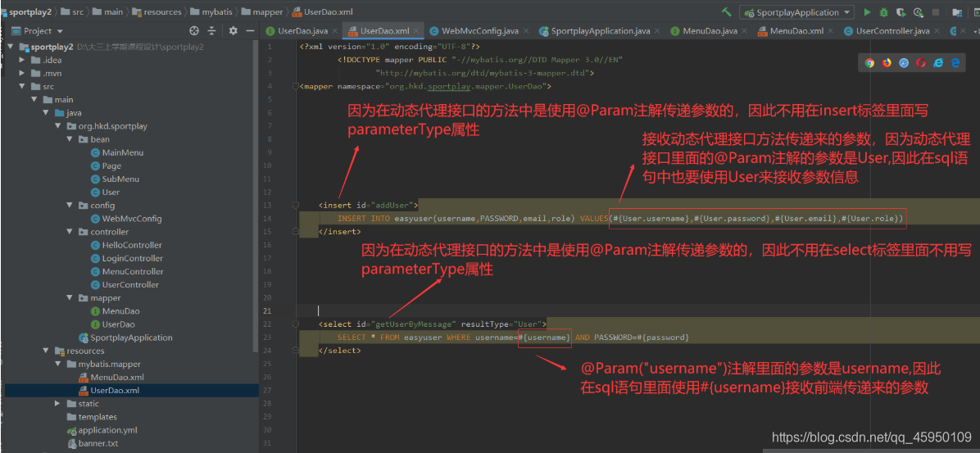
Task: Select MenuDao.xml in project tree
Action: pyautogui.click(x=111, y=378)
